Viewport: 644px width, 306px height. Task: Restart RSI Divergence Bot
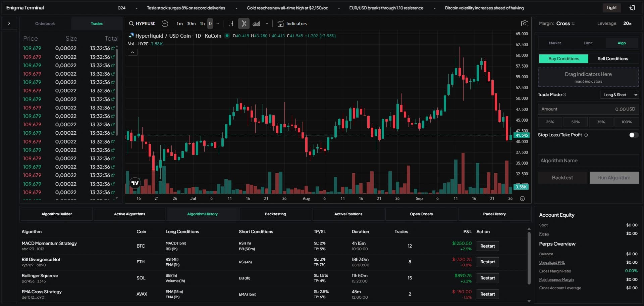point(487,262)
